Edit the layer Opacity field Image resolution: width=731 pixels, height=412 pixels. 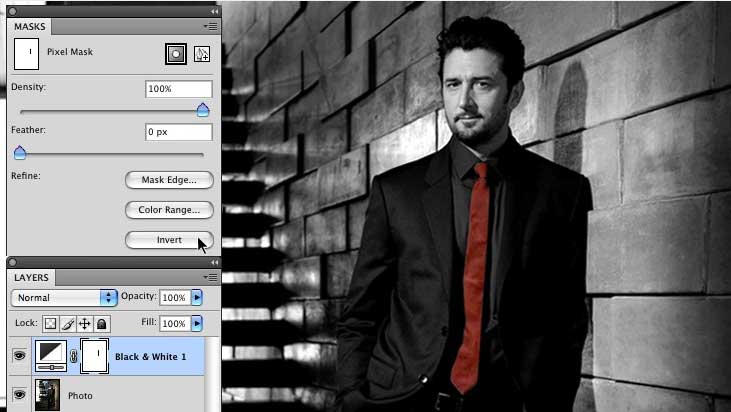tap(175, 297)
